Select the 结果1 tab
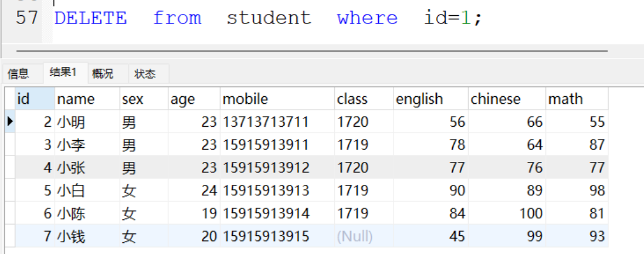The width and height of the screenshot is (644, 254). click(63, 73)
